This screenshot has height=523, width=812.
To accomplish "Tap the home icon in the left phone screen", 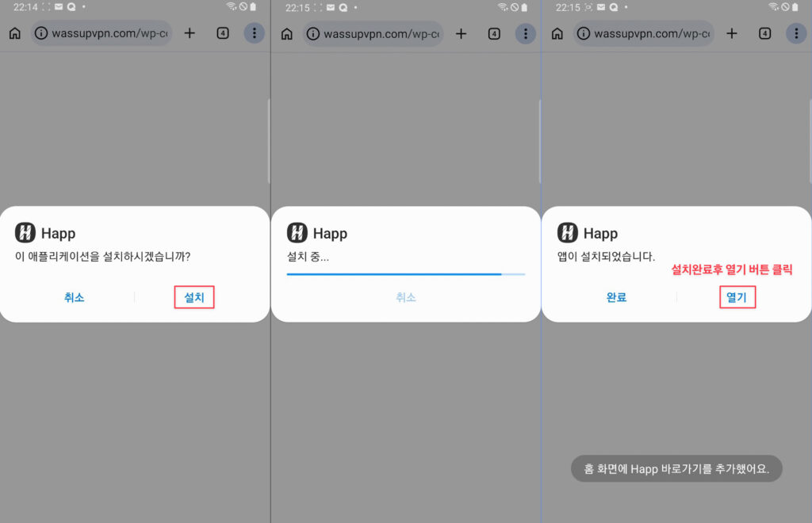I will 15,34.
